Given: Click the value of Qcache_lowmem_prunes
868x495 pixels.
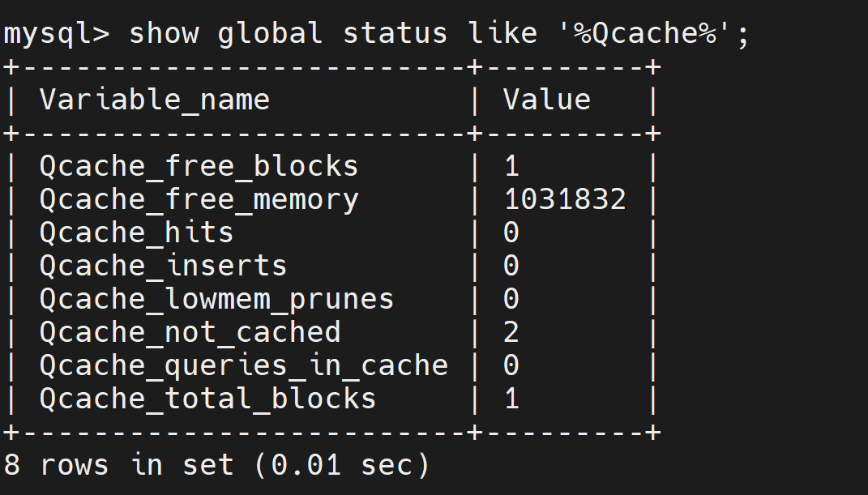Looking at the screenshot, I should (x=511, y=300).
